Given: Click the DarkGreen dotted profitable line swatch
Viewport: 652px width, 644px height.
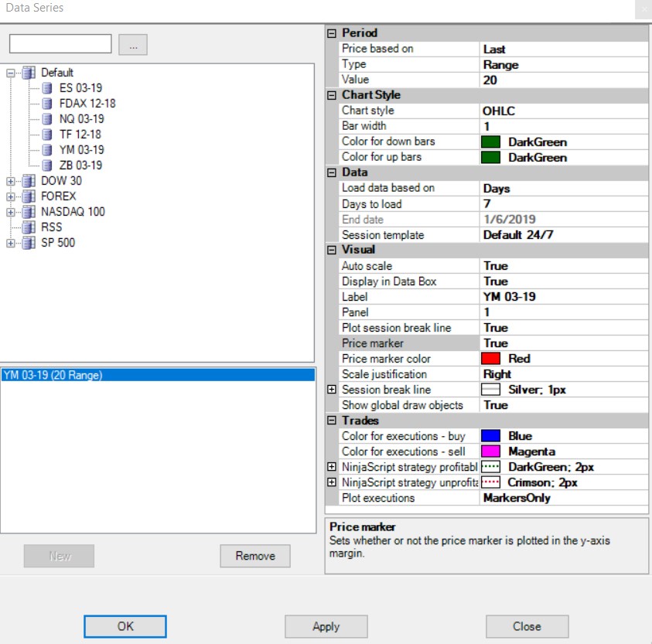Looking at the screenshot, I should click(x=490, y=467).
